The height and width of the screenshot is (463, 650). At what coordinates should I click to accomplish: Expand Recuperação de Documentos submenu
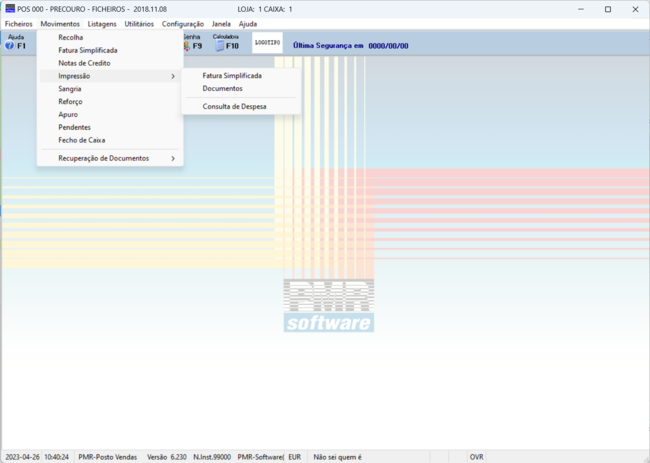172,158
